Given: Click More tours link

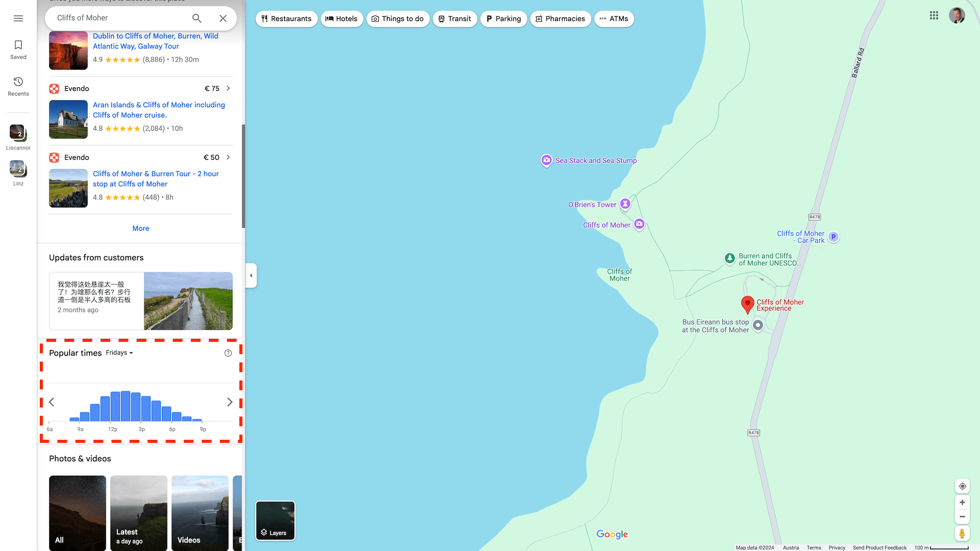Looking at the screenshot, I should (141, 229).
